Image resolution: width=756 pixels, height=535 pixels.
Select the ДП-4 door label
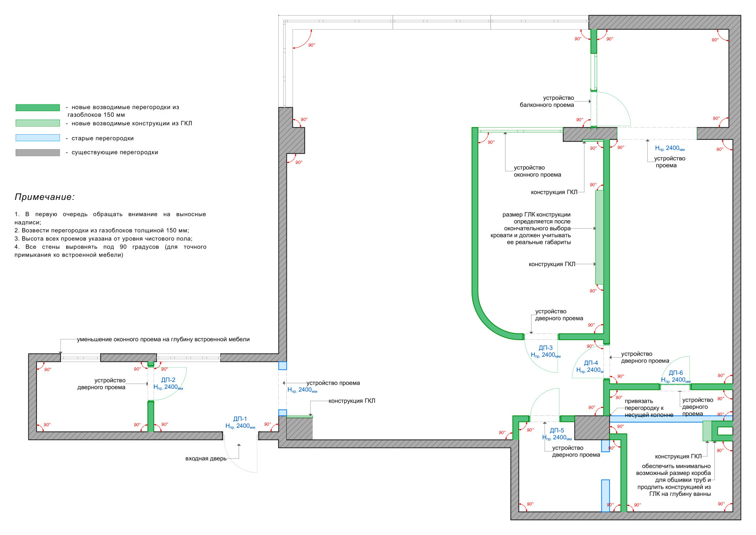click(591, 363)
